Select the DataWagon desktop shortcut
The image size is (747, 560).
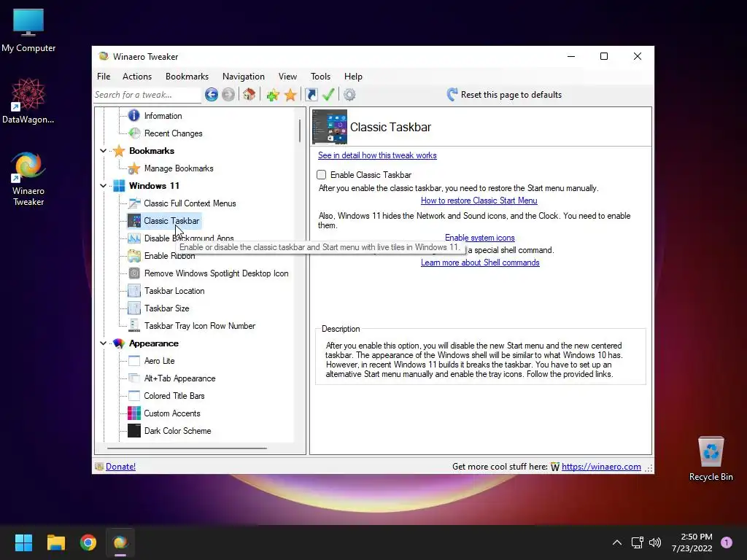pos(28,101)
